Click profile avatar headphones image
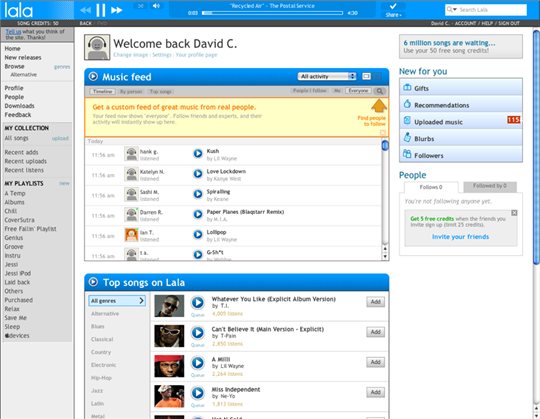Image resolution: width=540 pixels, height=419 pixels. point(97,47)
